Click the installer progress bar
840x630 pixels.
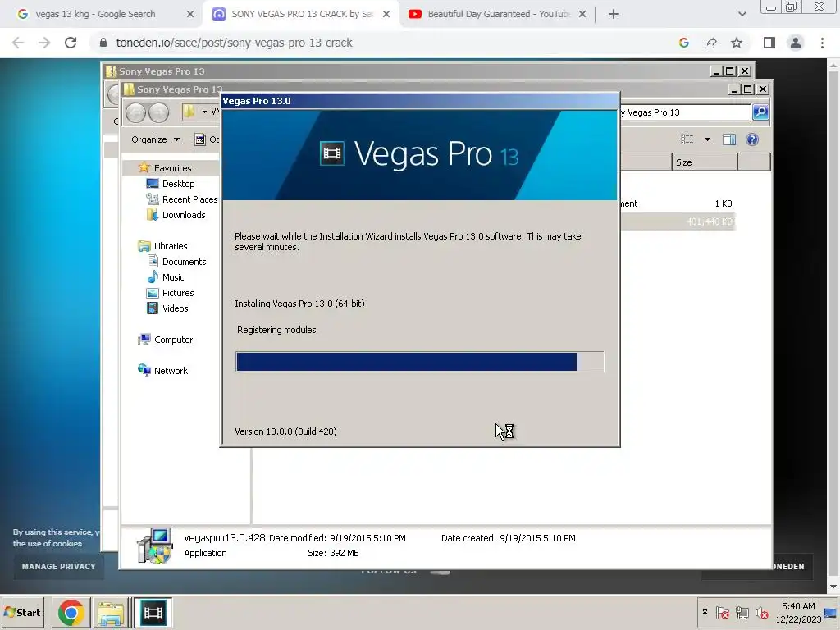point(419,362)
